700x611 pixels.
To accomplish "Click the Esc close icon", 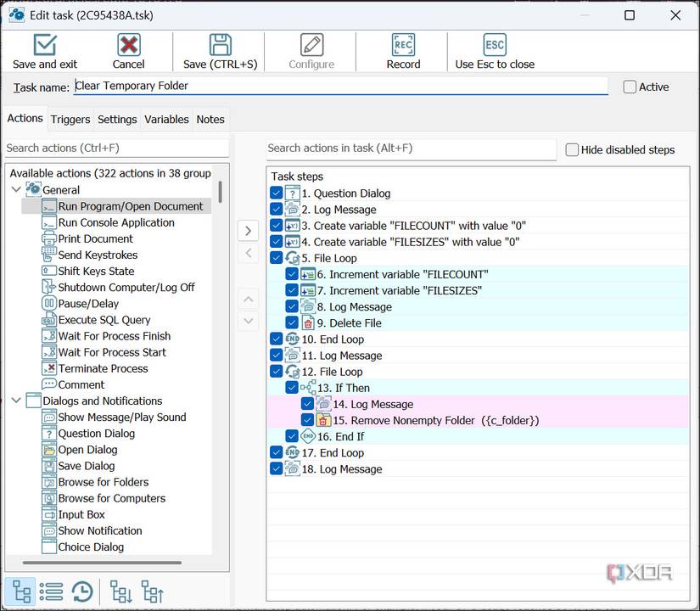I will (x=494, y=51).
